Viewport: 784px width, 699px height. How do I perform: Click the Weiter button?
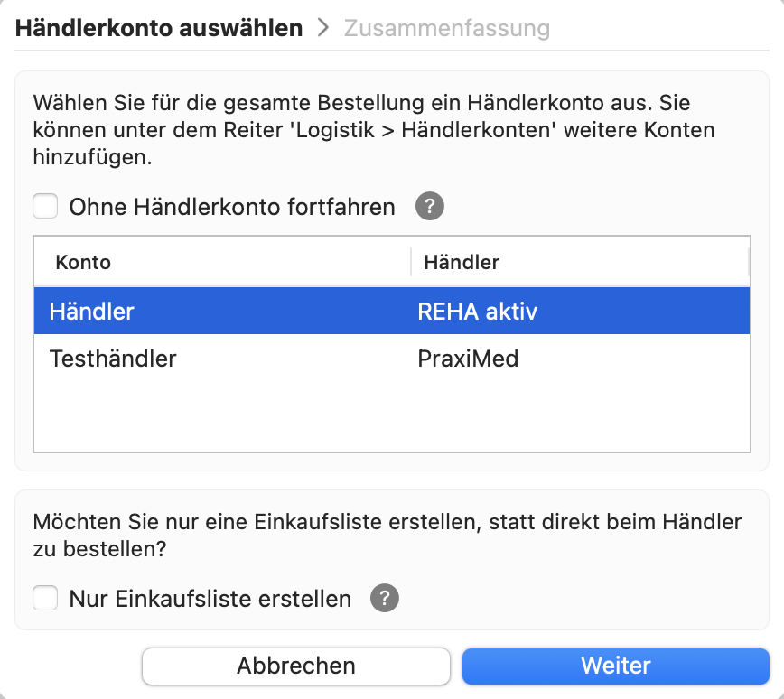tap(615, 666)
